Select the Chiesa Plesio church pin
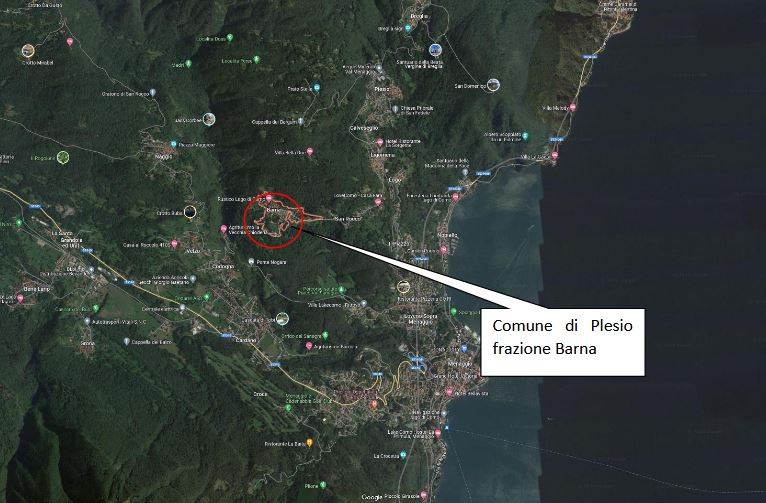Image resolution: width=766 pixels, height=503 pixels. tap(395, 109)
